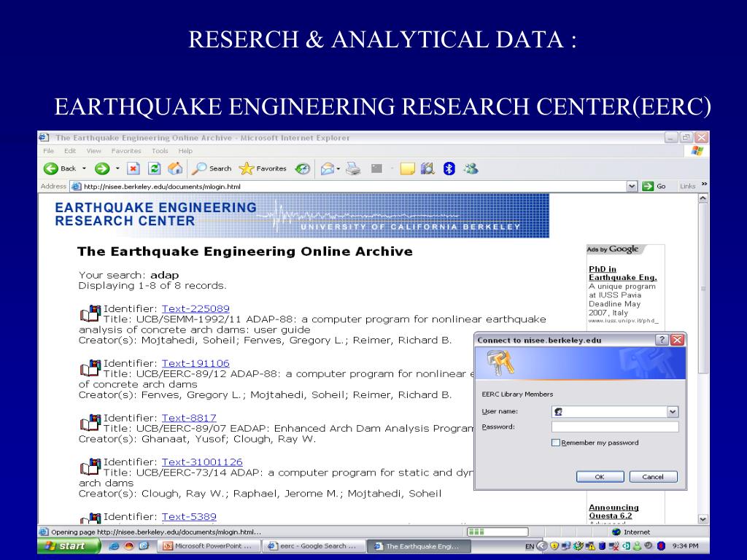Click the dialog's question-mark Help button
This screenshot has width=747, height=560.
662,340
